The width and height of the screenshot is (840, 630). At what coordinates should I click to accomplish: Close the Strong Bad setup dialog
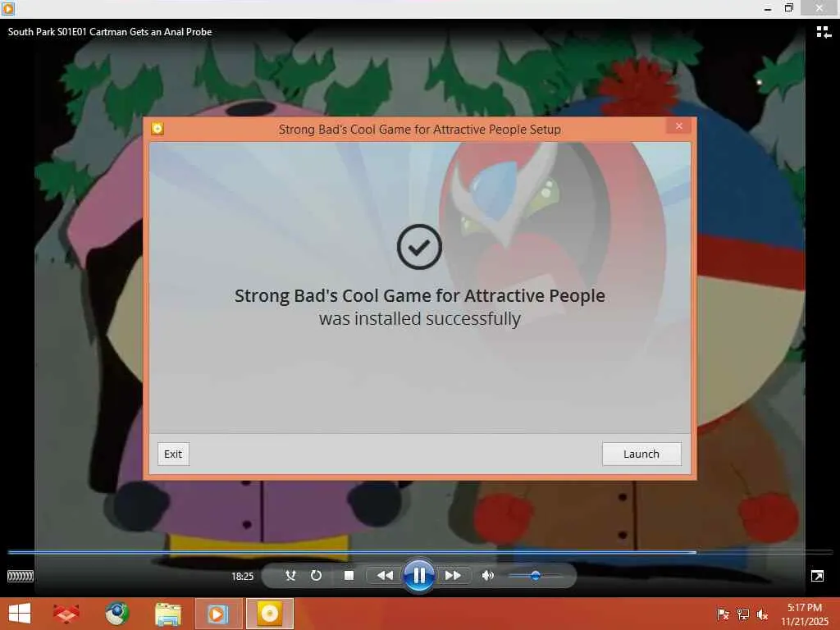coord(678,126)
